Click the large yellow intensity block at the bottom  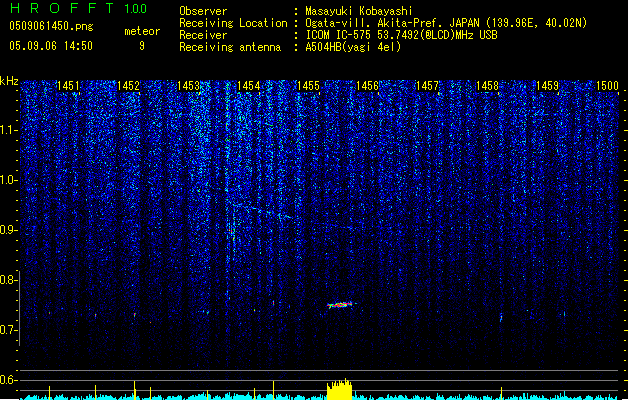coord(339,390)
